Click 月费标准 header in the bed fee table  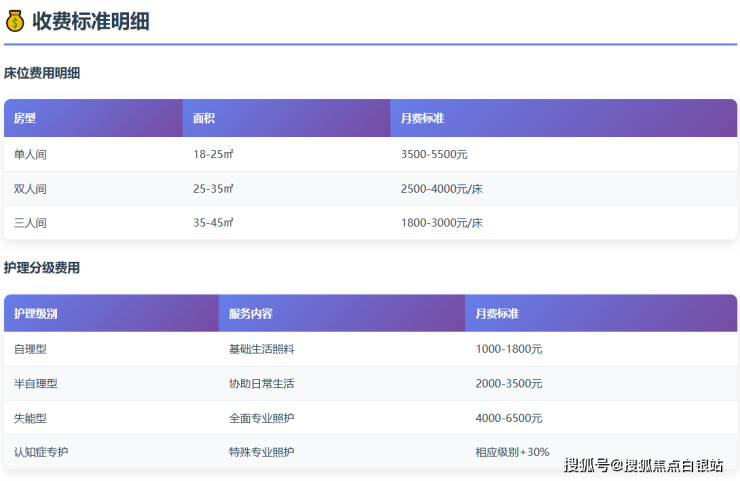[422, 118]
